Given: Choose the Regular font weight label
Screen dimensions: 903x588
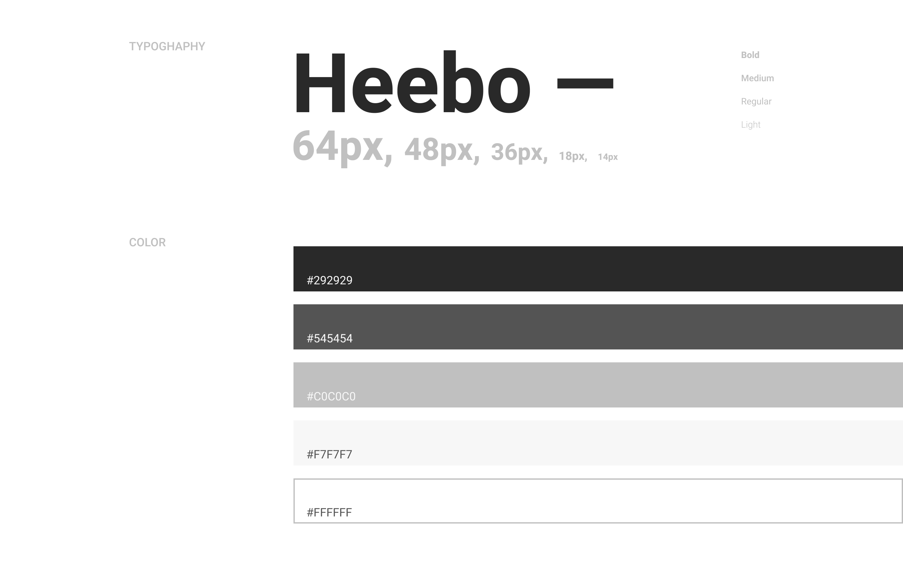Looking at the screenshot, I should click(756, 102).
